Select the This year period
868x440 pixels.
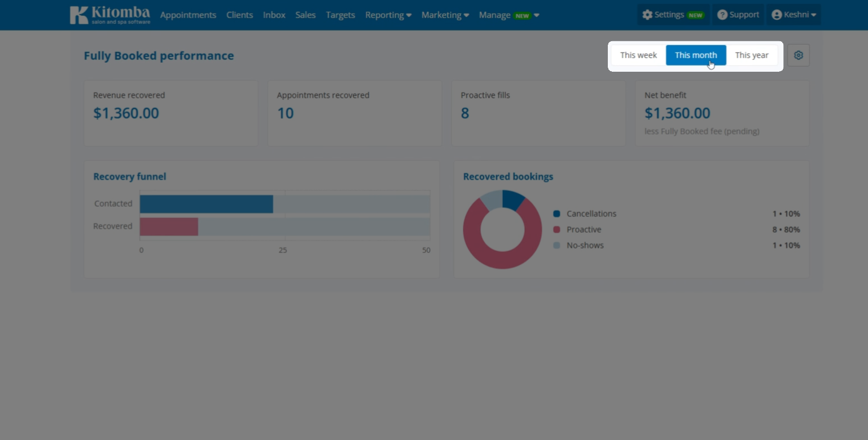click(x=752, y=55)
